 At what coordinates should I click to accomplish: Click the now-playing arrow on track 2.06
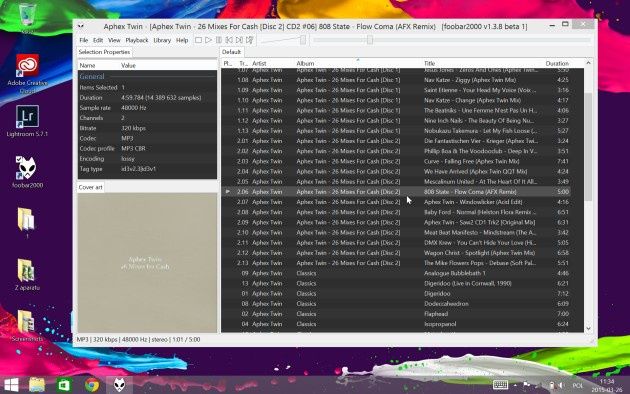(x=228, y=192)
